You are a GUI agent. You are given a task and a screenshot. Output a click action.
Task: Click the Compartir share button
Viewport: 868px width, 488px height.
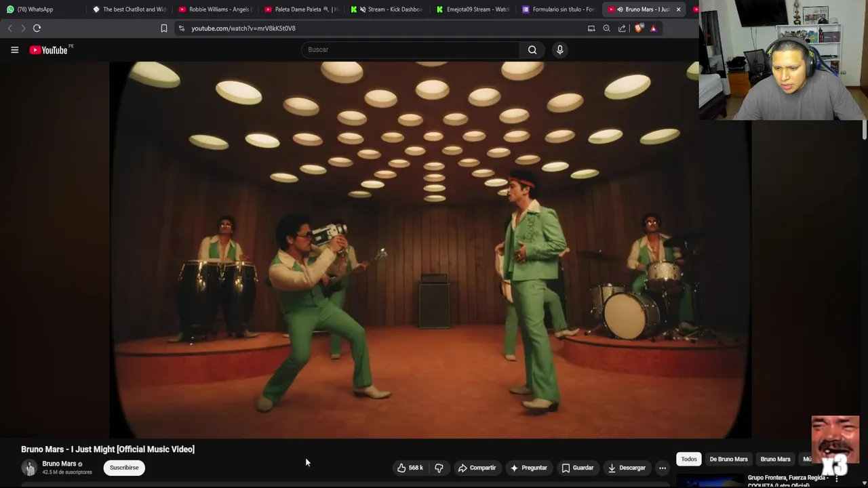[x=477, y=468]
